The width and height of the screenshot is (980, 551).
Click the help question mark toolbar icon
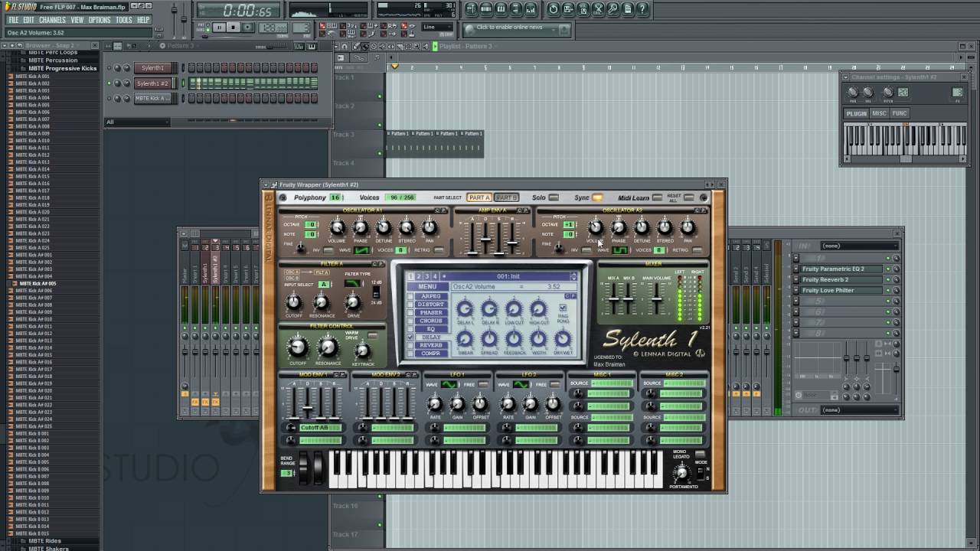pos(642,9)
